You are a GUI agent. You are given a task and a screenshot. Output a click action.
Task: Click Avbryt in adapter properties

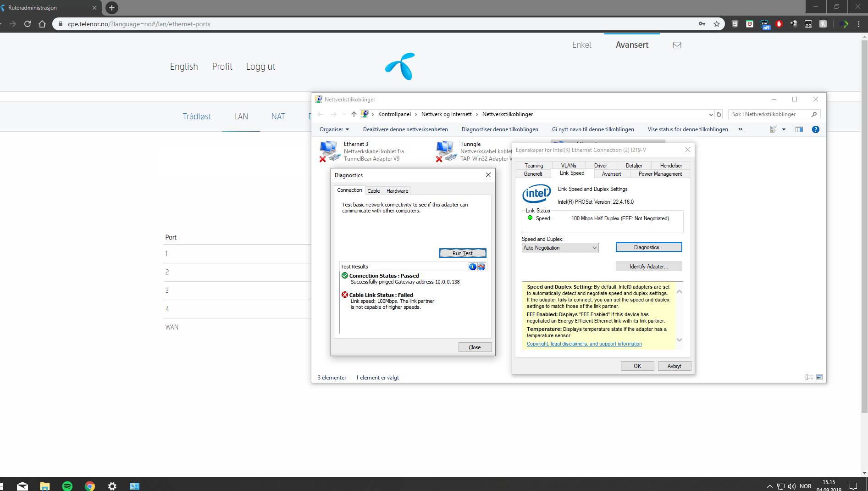[674, 366]
